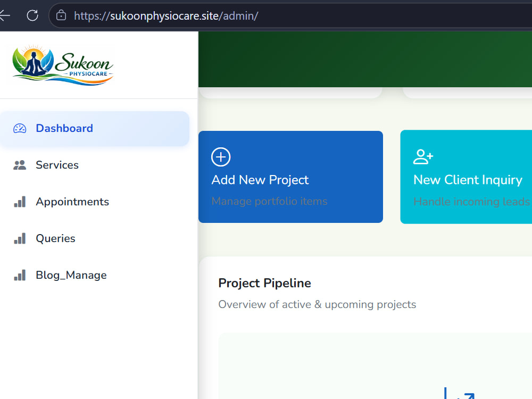Viewport: 532px width, 399px height.
Task: Open the Queries sidebar item
Action: (95, 238)
